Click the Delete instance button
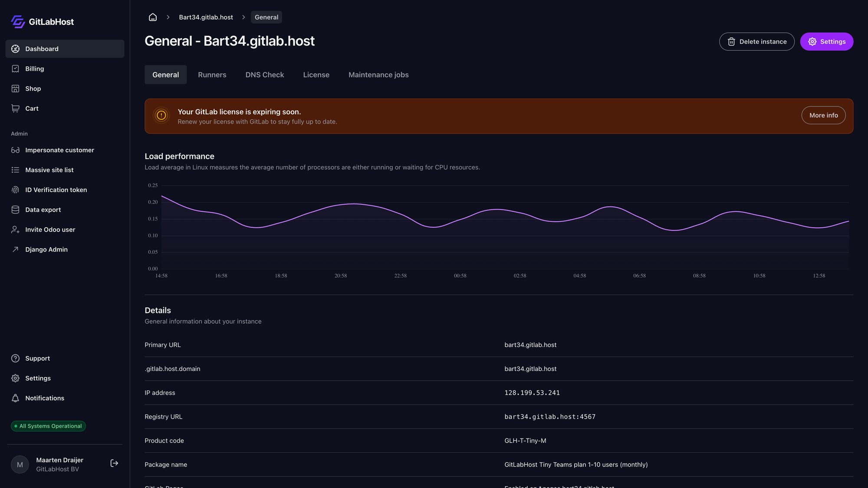The width and height of the screenshot is (868, 488). point(757,42)
